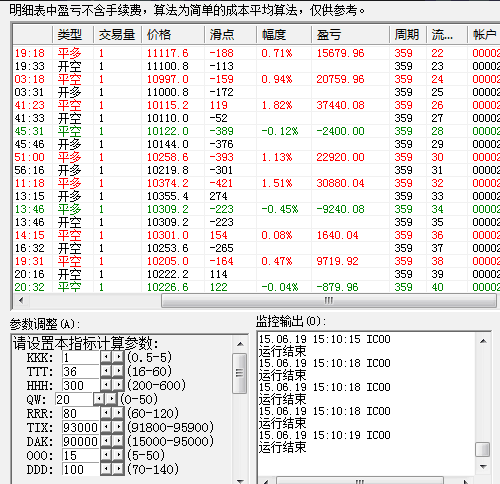This screenshot has width=500, height=484.
Task: Sort table by 滑点 column header
Action: [230, 34]
